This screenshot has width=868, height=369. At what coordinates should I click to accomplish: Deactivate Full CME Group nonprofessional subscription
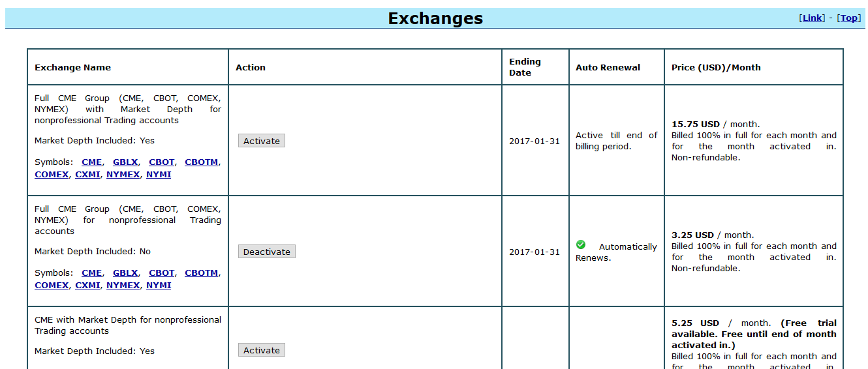(x=267, y=252)
